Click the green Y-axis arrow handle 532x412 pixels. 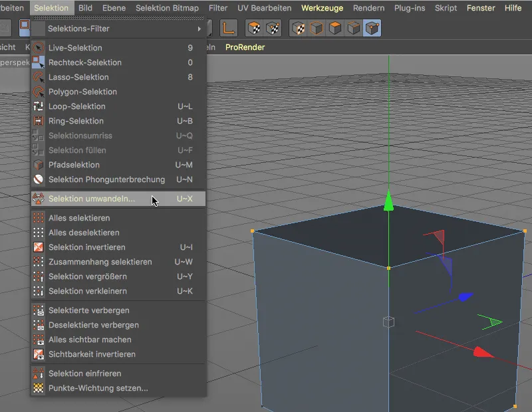pos(388,201)
